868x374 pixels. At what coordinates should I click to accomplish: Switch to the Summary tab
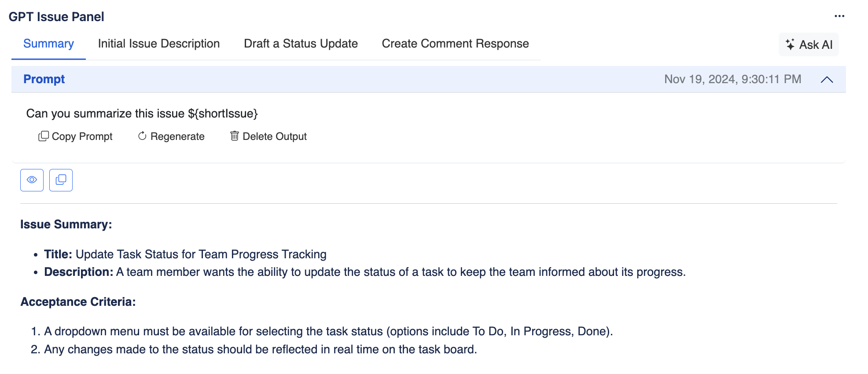[x=48, y=44]
